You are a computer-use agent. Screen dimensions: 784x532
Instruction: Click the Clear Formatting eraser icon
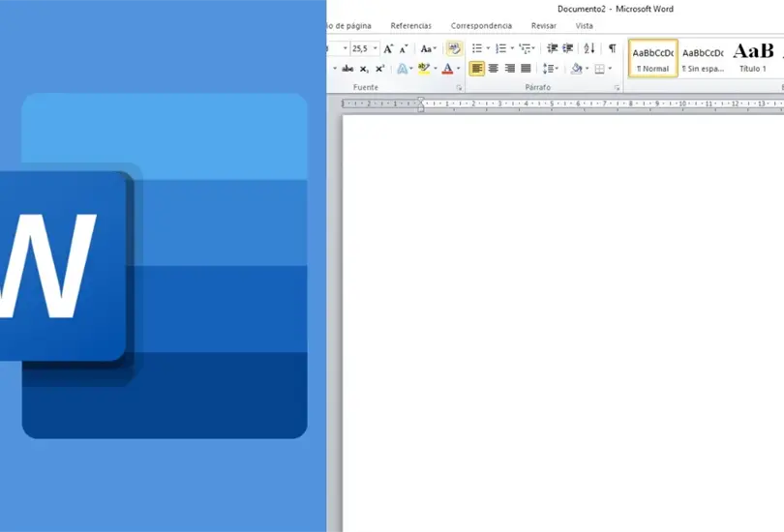(454, 48)
